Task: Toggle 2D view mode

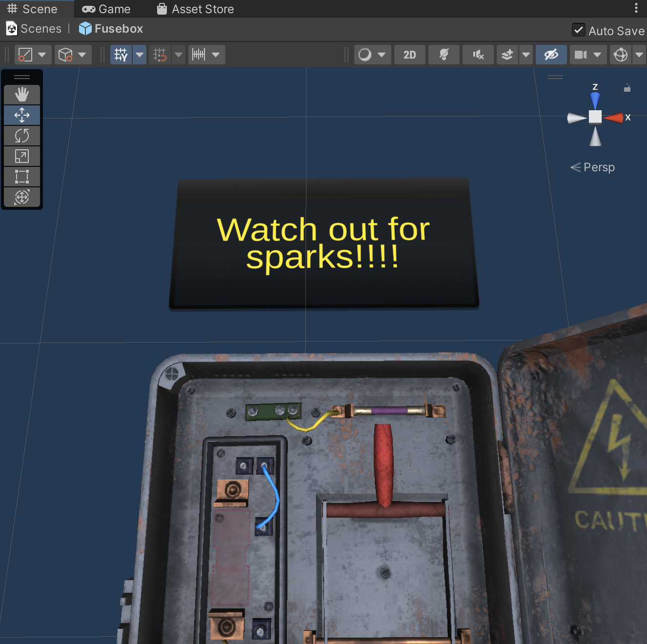Action: (x=409, y=55)
